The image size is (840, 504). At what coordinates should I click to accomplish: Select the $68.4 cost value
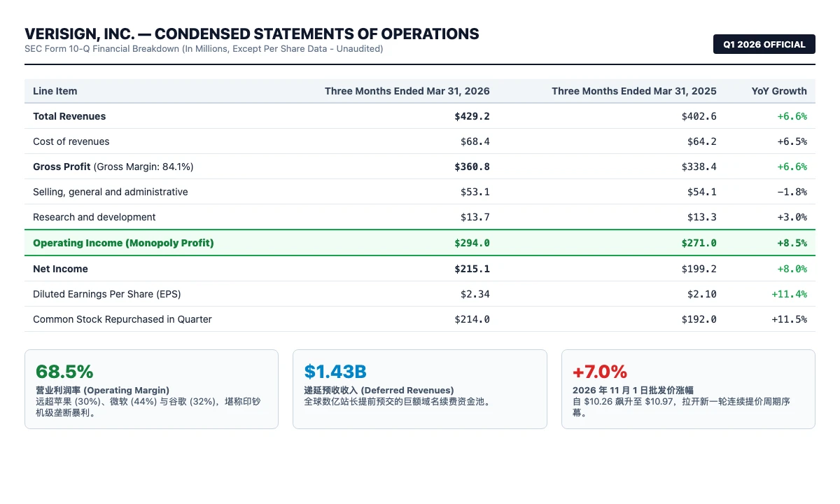(475, 141)
